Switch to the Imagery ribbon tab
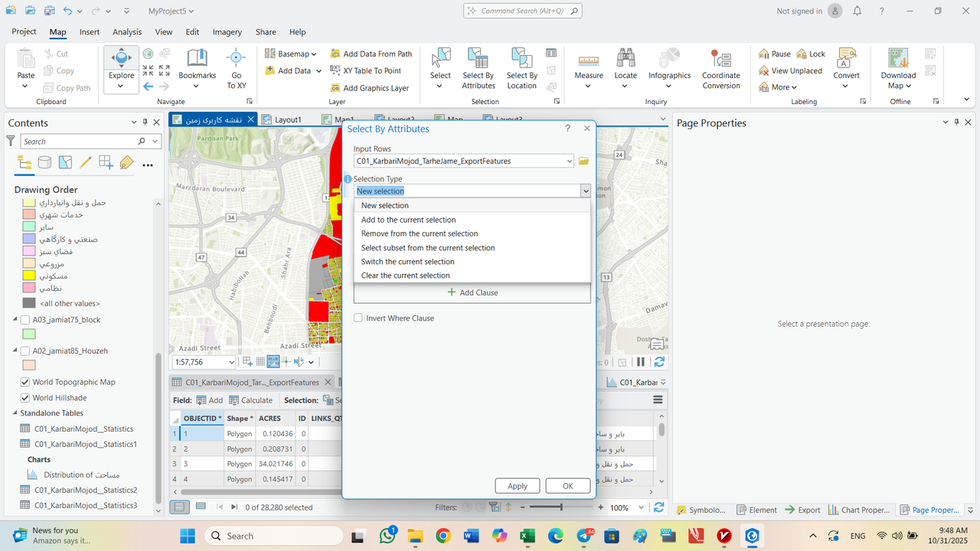The image size is (980, 551). [227, 32]
